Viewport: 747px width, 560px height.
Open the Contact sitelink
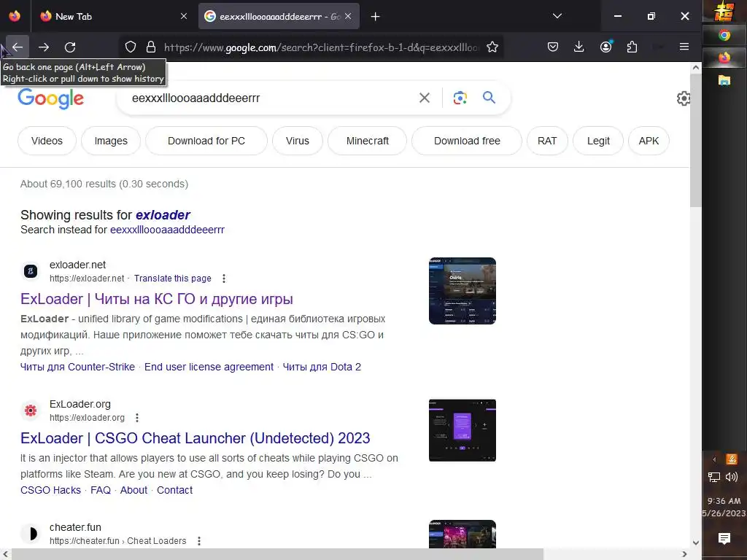coord(175,491)
